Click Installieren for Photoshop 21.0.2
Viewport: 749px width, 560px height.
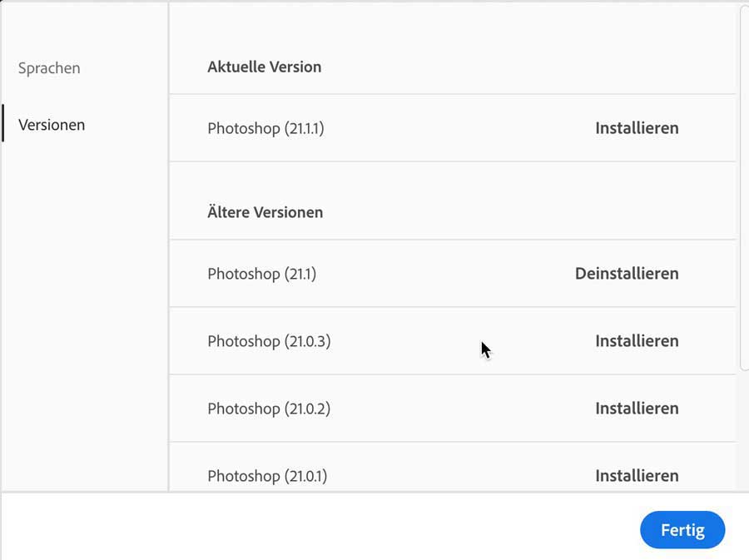(637, 409)
